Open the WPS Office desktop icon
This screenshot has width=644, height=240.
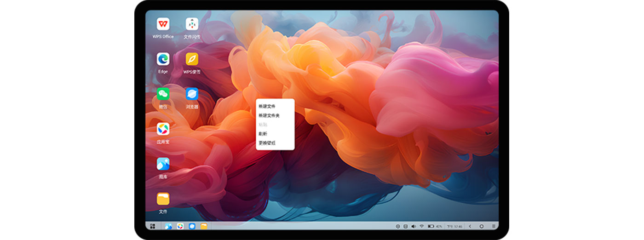(163, 24)
